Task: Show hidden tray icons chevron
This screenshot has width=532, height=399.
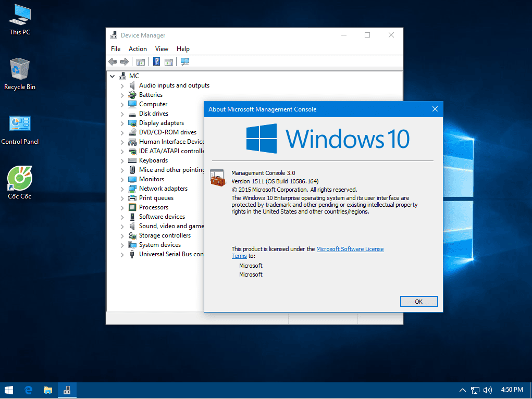Action: (463, 390)
